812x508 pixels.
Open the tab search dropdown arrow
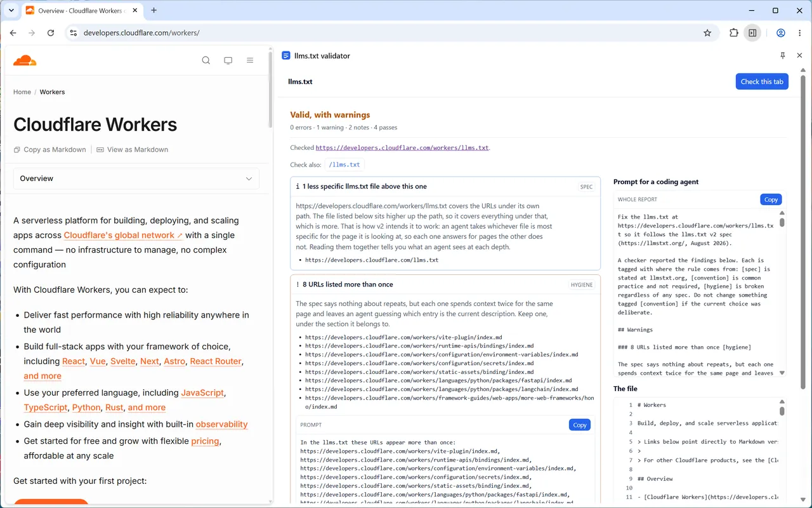(11, 11)
